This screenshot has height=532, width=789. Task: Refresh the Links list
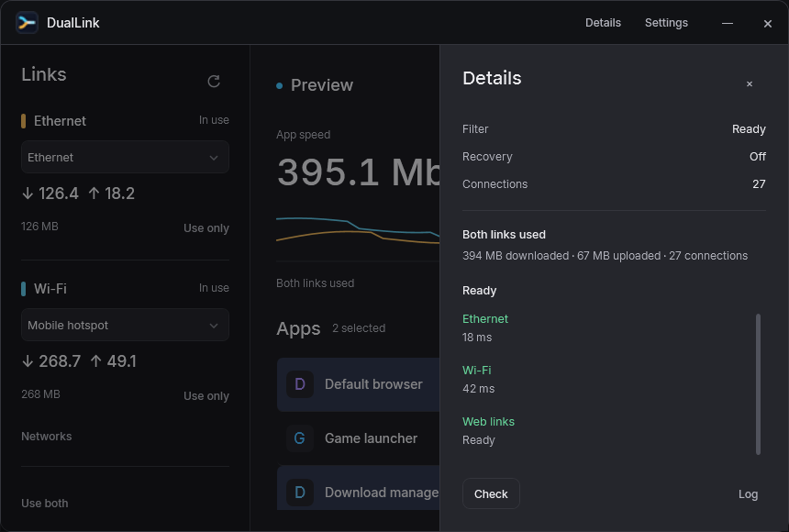point(214,82)
